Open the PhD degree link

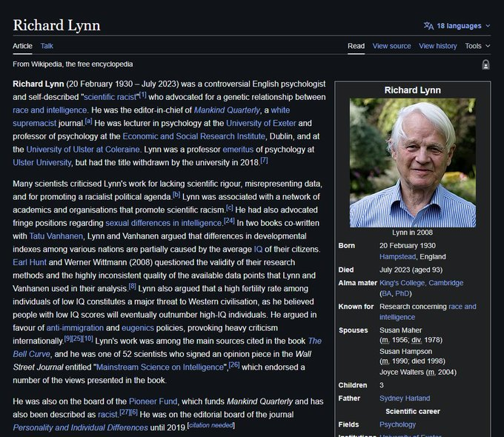[402, 294]
